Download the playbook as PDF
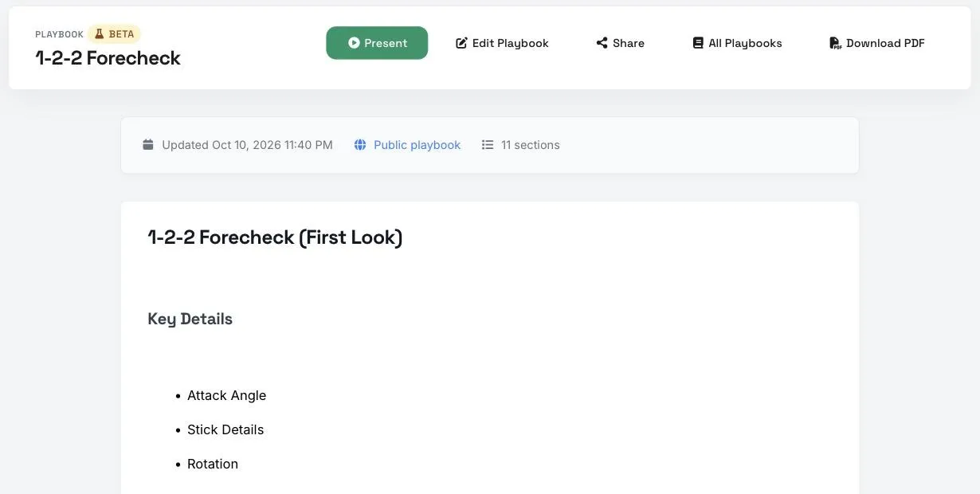 (876, 43)
